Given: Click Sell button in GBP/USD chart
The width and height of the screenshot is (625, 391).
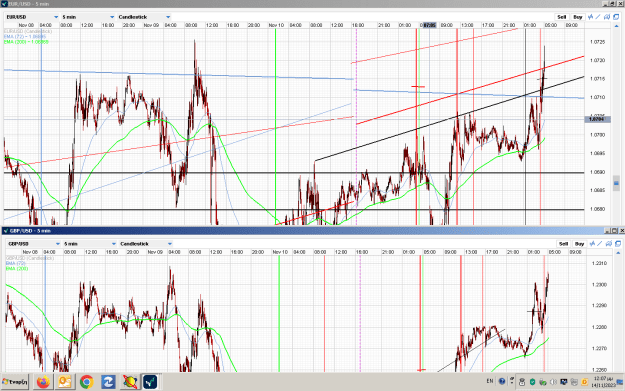Looking at the screenshot, I should click(x=564, y=244).
